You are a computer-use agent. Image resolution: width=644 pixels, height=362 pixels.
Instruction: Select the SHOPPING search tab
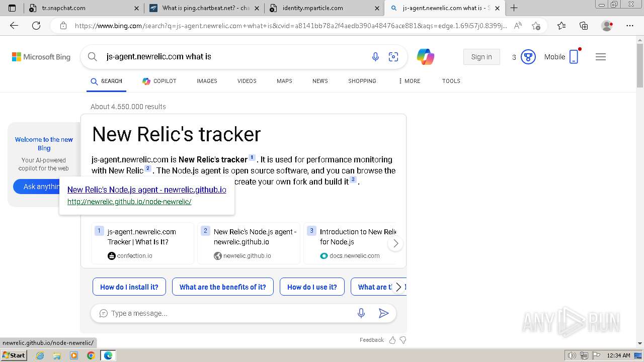[x=362, y=81]
